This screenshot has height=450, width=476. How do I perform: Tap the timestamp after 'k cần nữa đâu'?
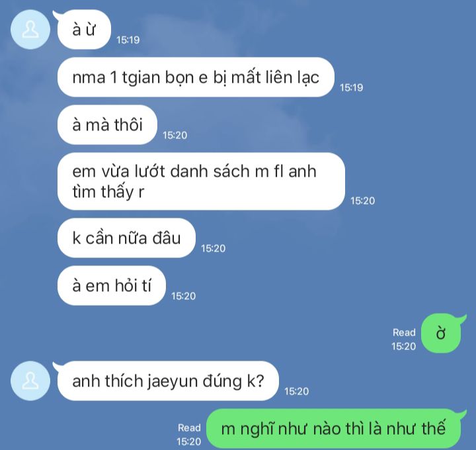tap(213, 249)
